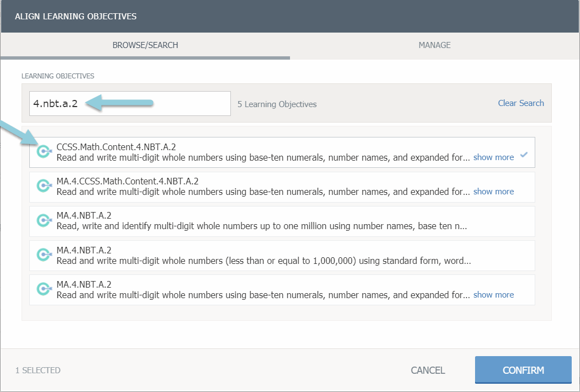Click target icon of last MA.4.NBT.A.2 objective

pyautogui.click(x=44, y=289)
